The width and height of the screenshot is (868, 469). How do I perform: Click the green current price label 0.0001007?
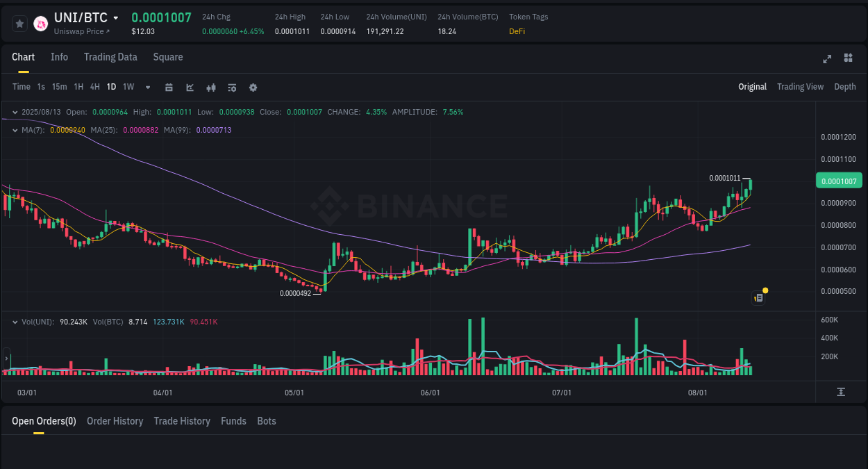click(838, 180)
